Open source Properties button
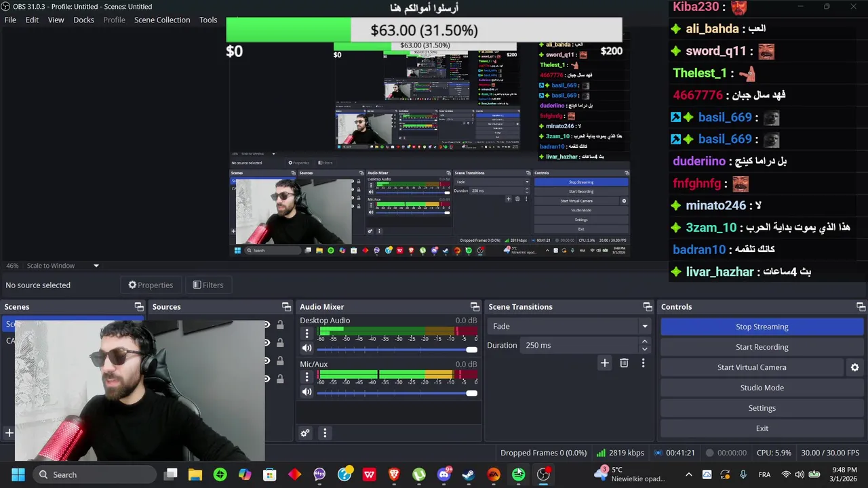The width and height of the screenshot is (868, 488). 151,285
